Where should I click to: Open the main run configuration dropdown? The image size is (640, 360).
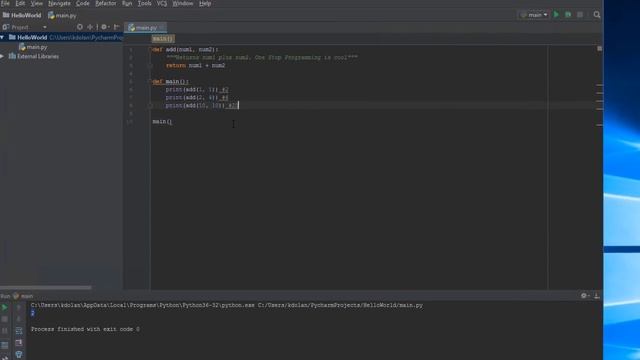tap(534, 15)
